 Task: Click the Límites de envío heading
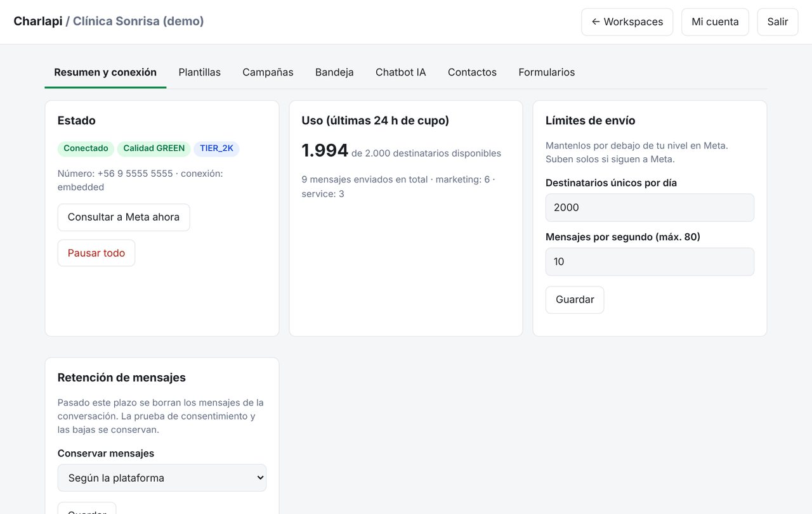tap(591, 120)
